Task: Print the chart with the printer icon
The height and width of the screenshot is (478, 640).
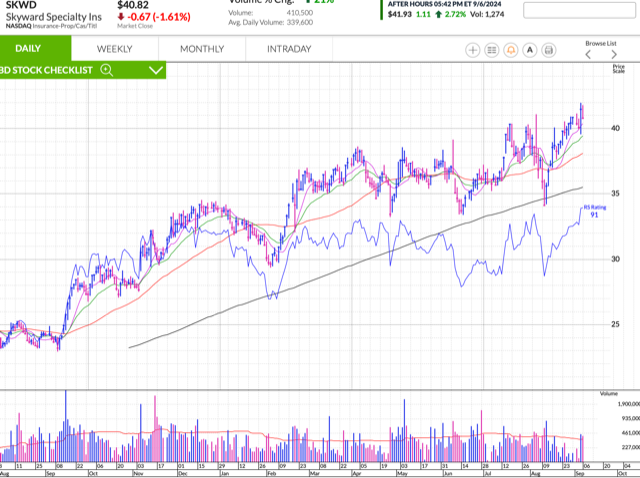Action: click(x=549, y=50)
